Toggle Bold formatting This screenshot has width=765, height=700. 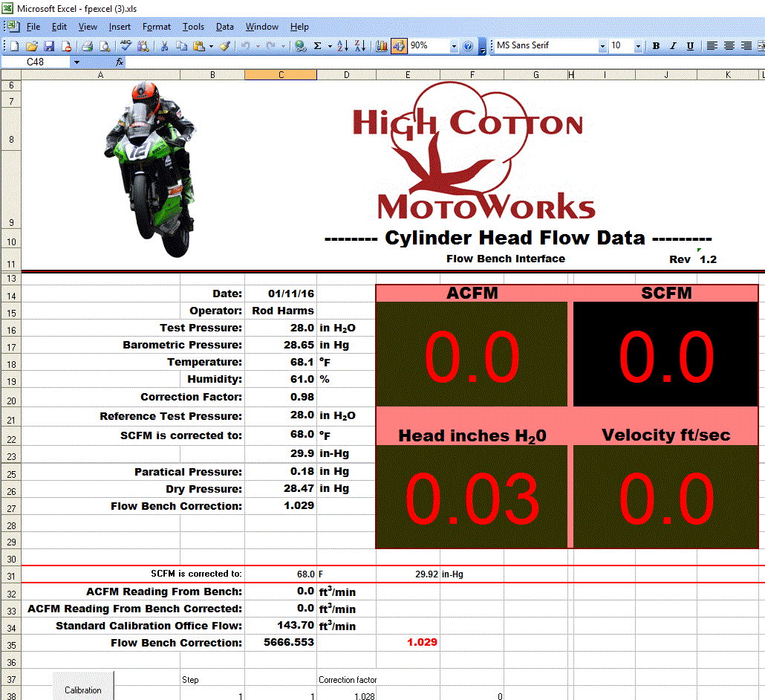click(x=656, y=46)
